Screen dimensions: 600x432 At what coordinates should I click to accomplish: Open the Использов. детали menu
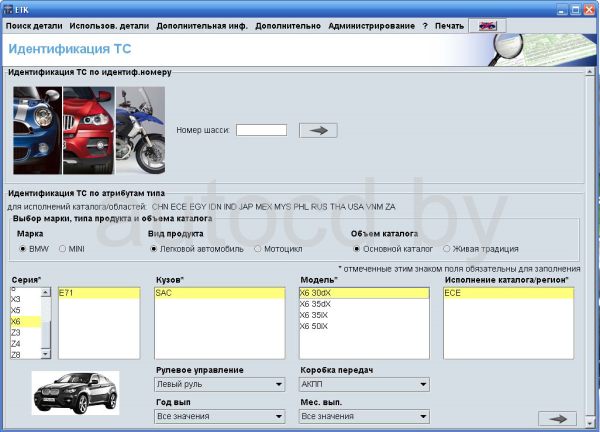(x=109, y=26)
